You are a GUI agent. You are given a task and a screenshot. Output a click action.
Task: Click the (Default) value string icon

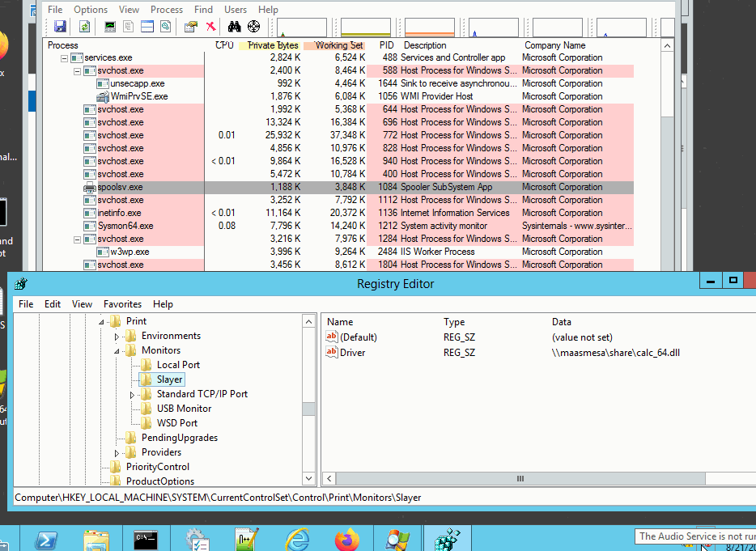[332, 337]
